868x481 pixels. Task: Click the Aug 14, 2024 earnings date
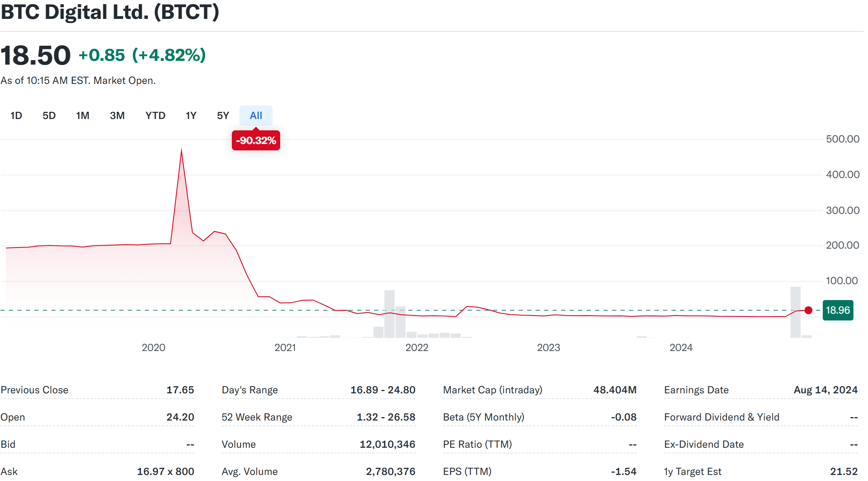[826, 390]
